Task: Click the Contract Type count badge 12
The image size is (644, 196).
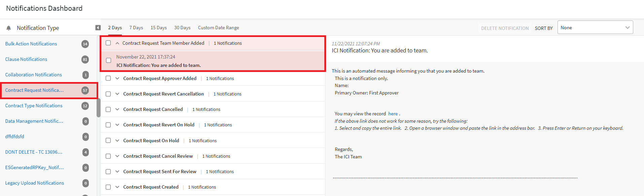Action: [x=85, y=106]
